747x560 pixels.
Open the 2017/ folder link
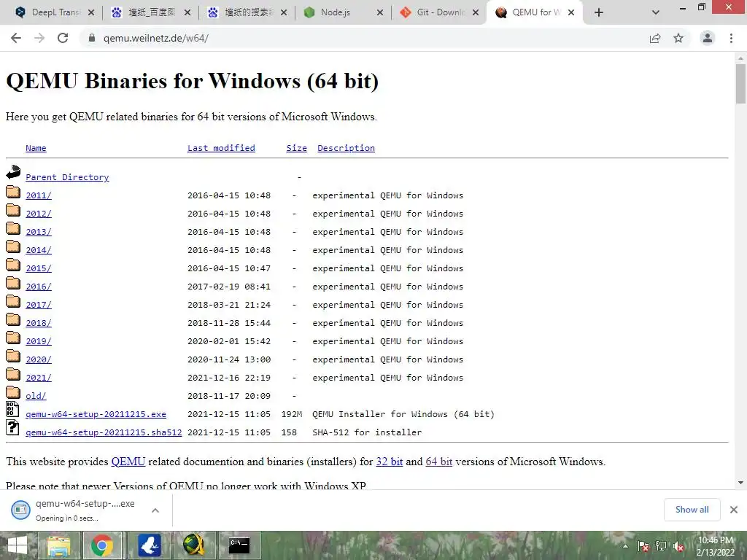(x=39, y=305)
